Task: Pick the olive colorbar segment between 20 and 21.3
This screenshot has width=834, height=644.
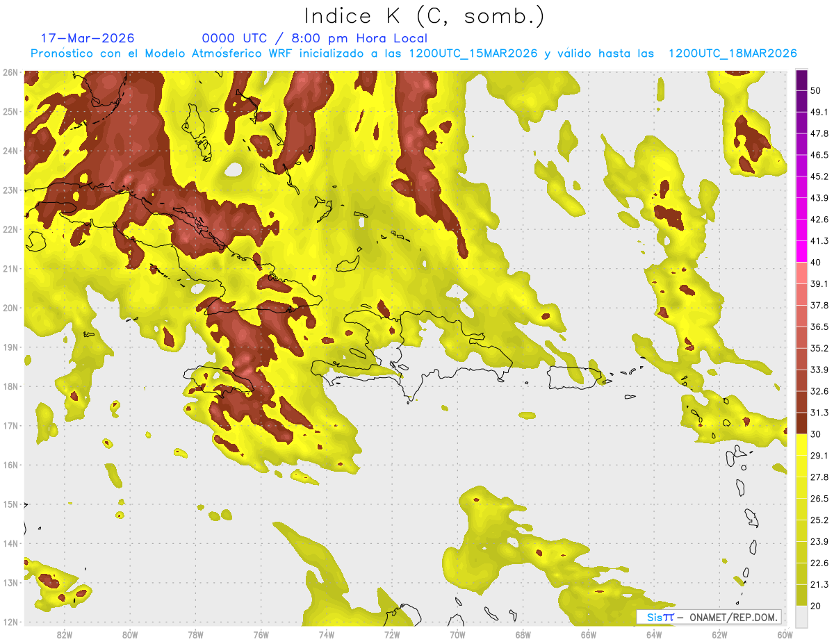Action: coord(801,595)
